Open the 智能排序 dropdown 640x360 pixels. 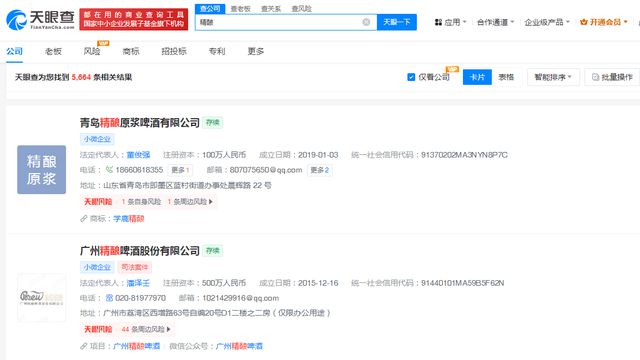[x=553, y=77]
